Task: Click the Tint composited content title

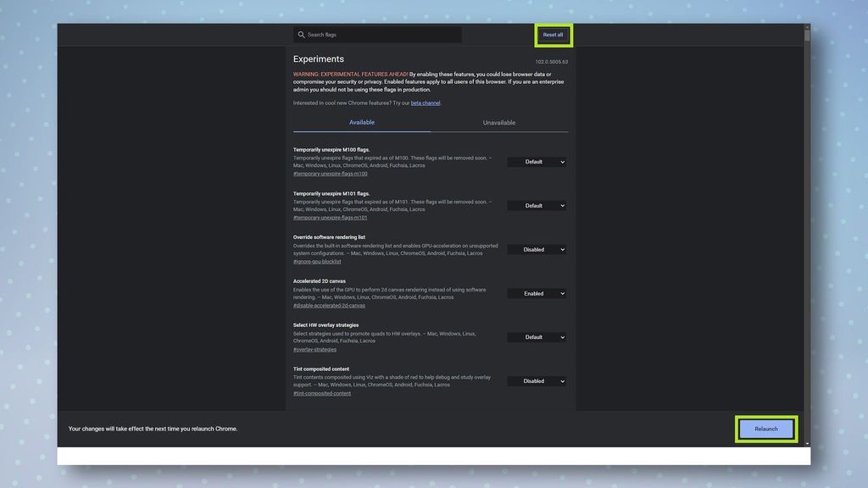Action: (321, 369)
